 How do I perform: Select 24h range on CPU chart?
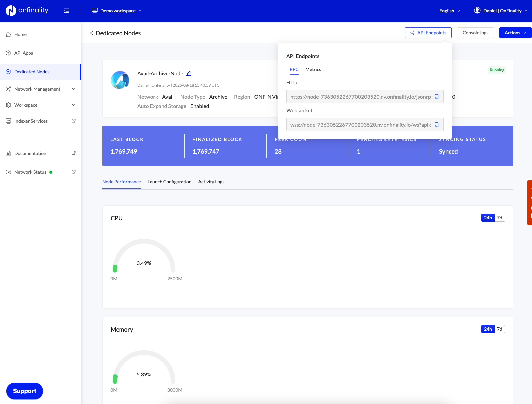[488, 218]
